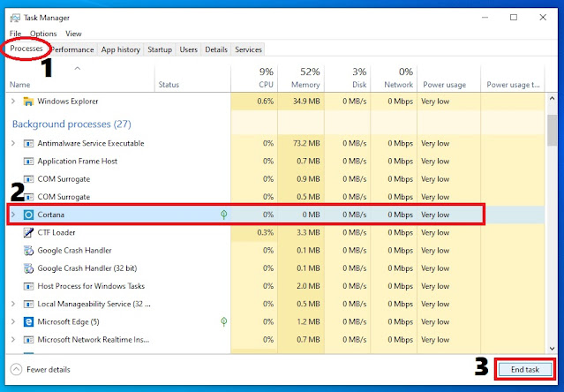Open the View menu
This screenshot has height=392, width=564.
tap(73, 34)
